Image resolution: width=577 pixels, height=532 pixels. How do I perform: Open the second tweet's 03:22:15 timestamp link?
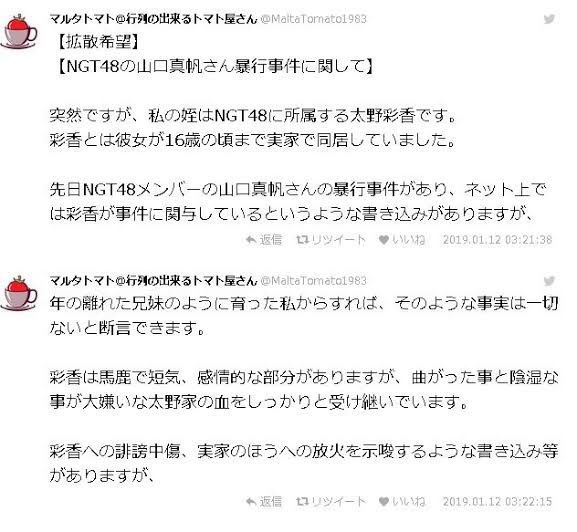(497, 501)
